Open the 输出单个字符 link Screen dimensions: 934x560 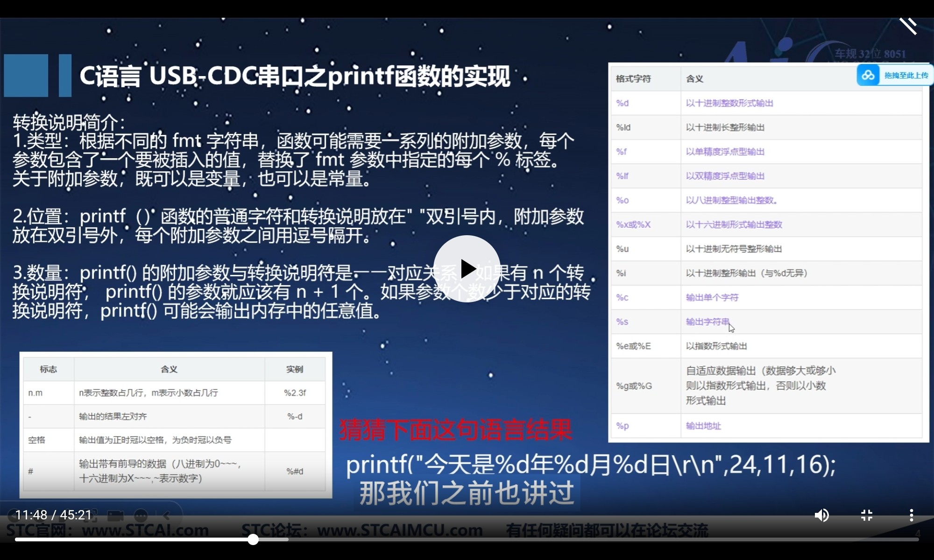(712, 297)
